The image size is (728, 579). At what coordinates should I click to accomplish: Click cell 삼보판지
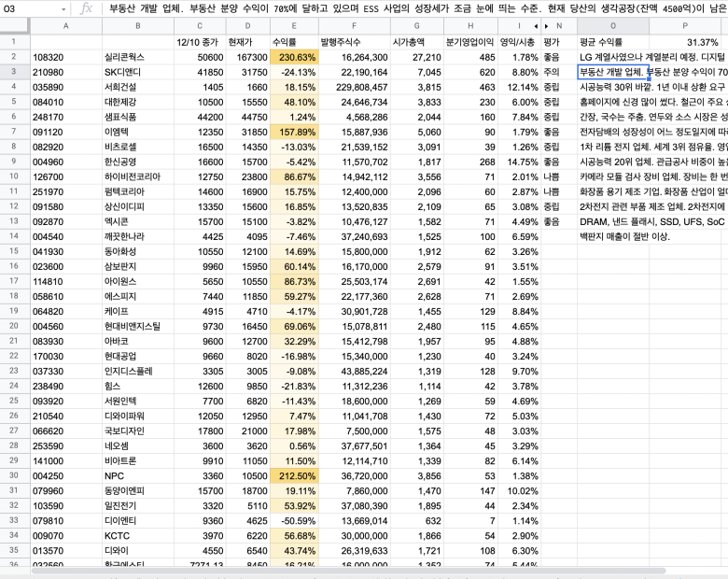(x=138, y=266)
